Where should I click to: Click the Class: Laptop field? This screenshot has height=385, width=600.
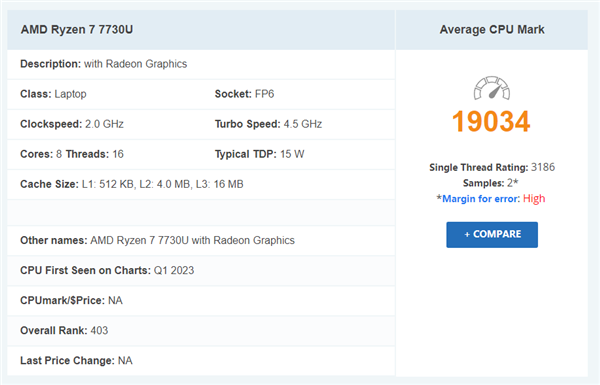(53, 94)
